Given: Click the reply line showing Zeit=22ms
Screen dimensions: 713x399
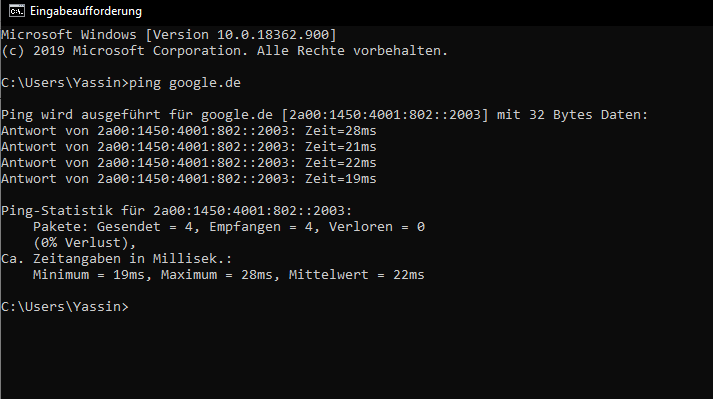Looking at the screenshot, I should (189, 163).
